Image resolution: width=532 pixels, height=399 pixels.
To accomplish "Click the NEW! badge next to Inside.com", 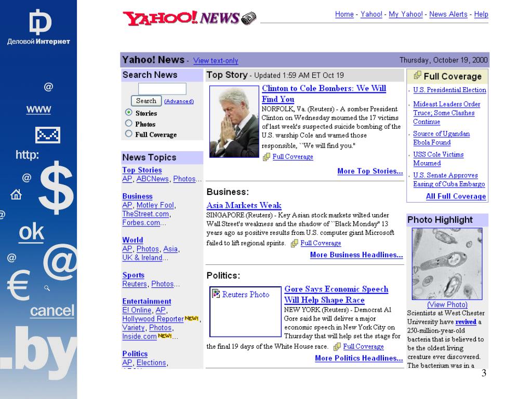I will pos(165,336).
